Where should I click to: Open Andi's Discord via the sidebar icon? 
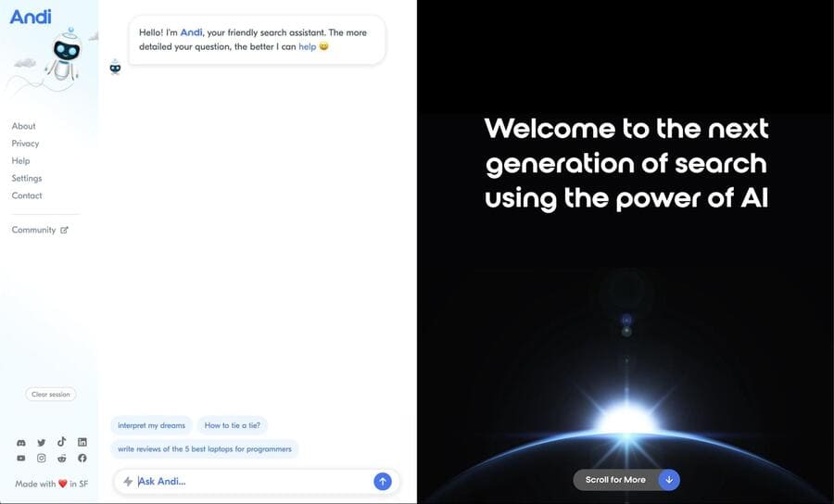coord(20,442)
